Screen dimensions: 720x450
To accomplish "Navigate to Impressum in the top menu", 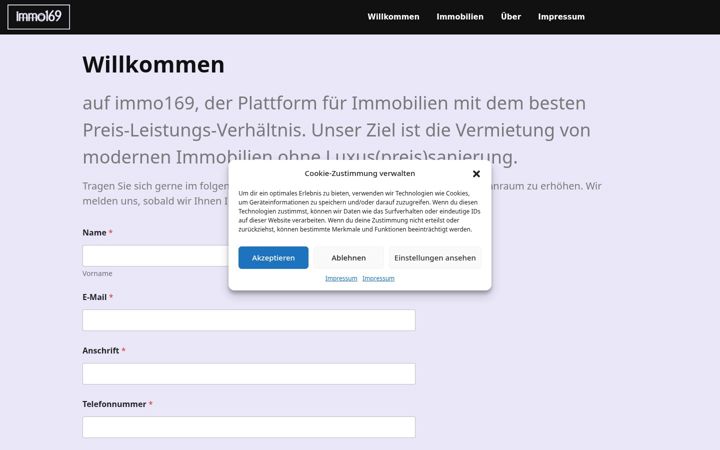I will coord(561,17).
